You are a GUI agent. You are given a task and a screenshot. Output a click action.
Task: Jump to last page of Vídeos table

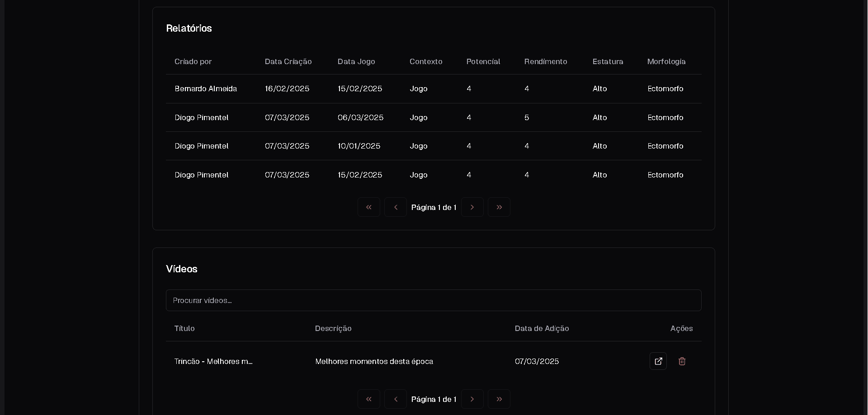499,399
